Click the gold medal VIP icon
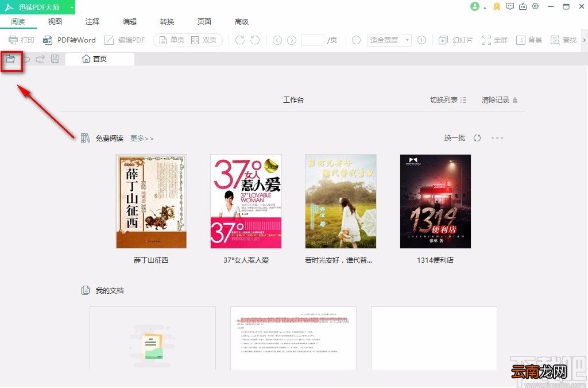This screenshot has width=588, height=388. click(497, 6)
